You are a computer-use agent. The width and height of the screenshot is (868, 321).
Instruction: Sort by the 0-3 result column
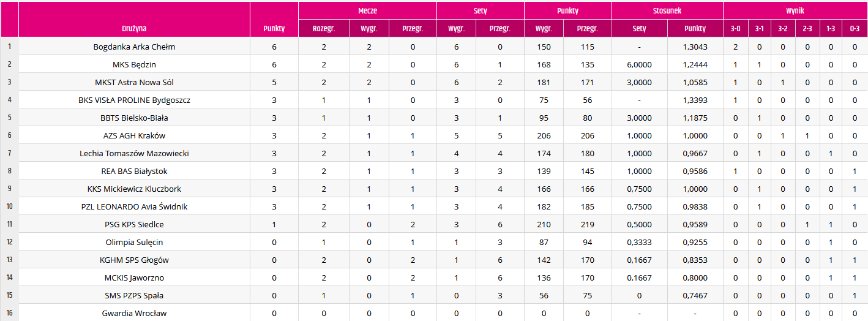[855, 28]
